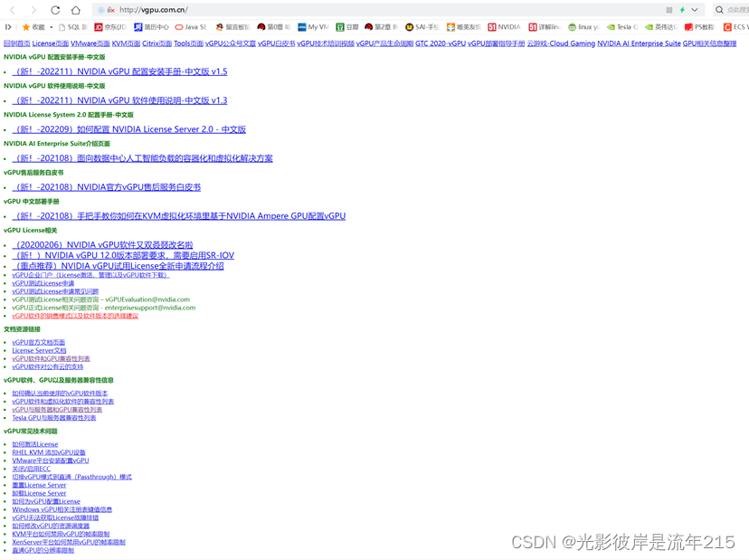Screen dimensions: 749x560
Task: Open the 云游戏-Cloud Gaming navigation link
Action: [561, 43]
